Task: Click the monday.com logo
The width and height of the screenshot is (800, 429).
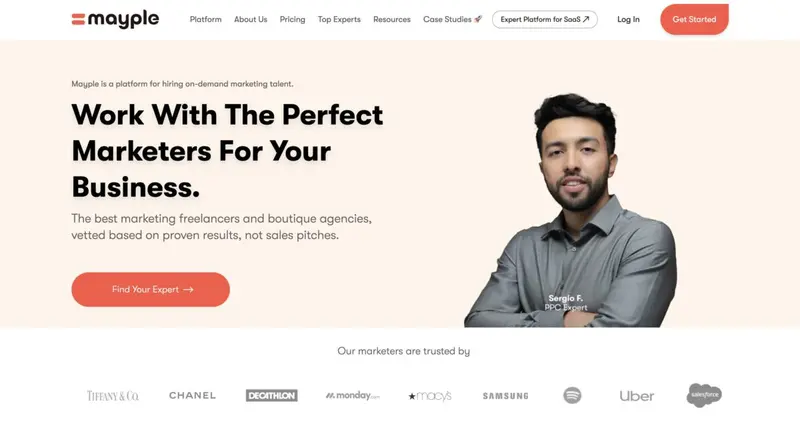Action: 353,395
